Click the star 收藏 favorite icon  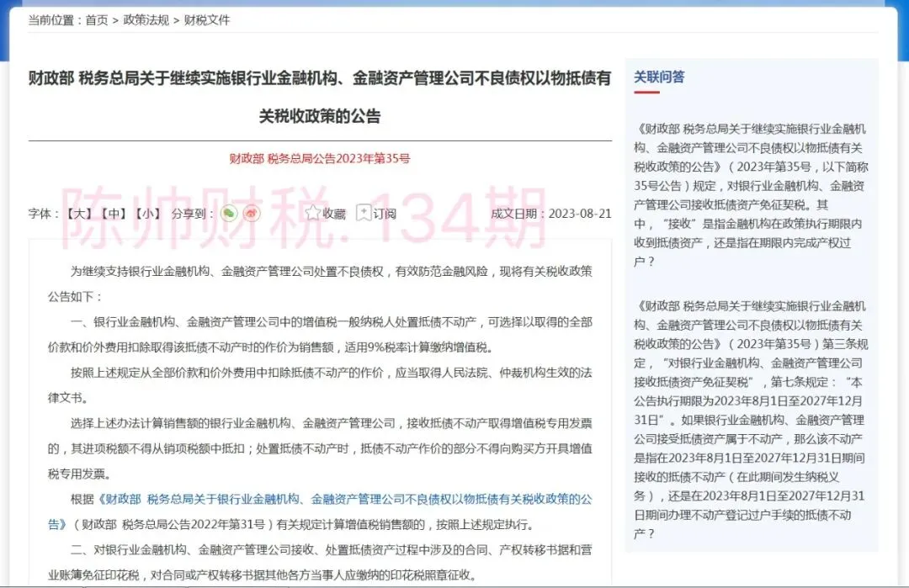(313, 213)
